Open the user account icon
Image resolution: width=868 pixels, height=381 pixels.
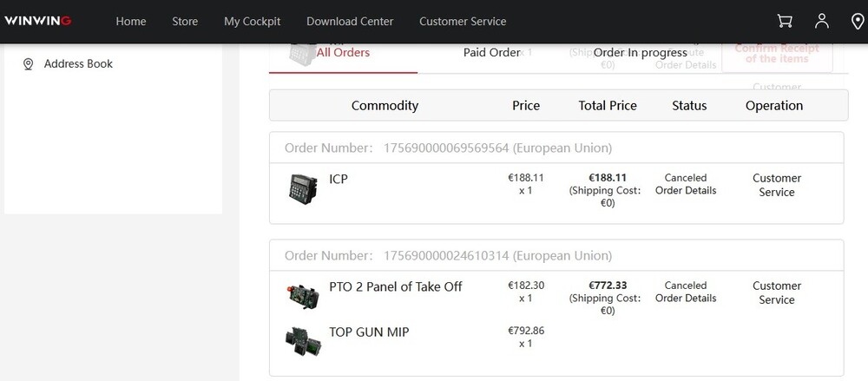coord(821,21)
